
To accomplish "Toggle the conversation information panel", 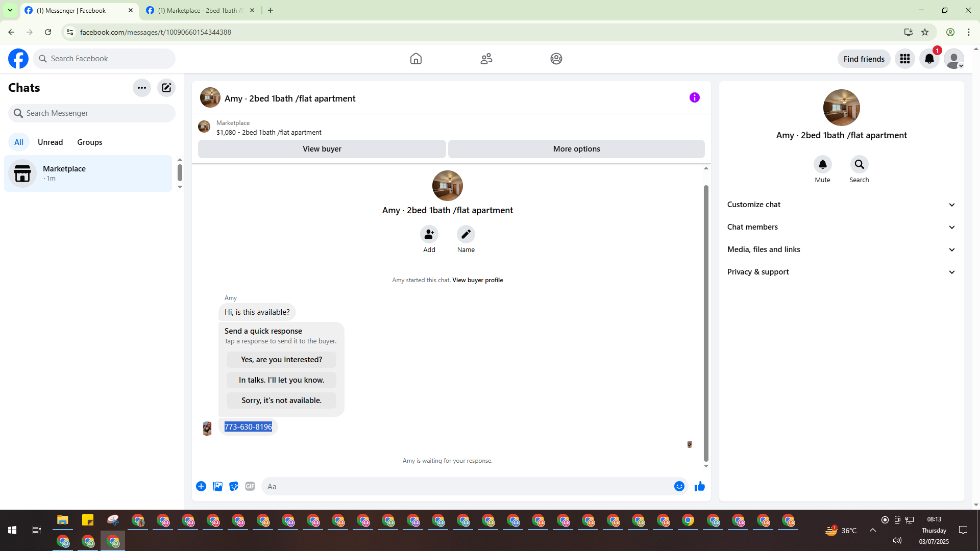I will pyautogui.click(x=694, y=97).
